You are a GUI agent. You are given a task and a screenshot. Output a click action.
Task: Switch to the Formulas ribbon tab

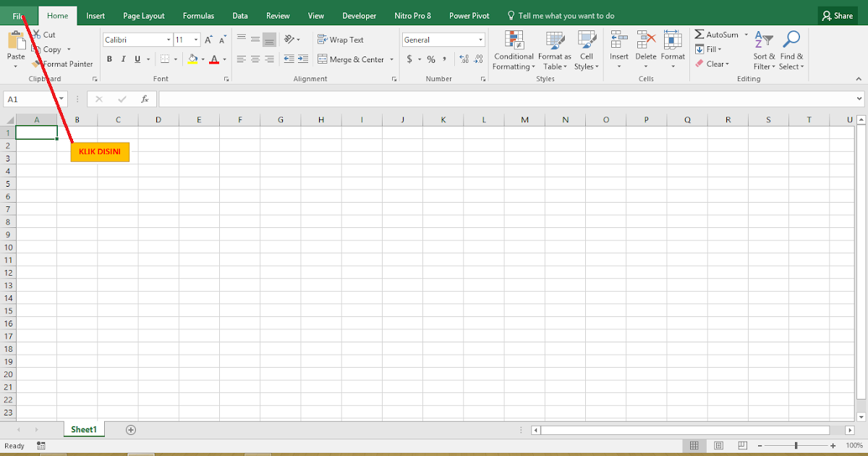pos(198,14)
